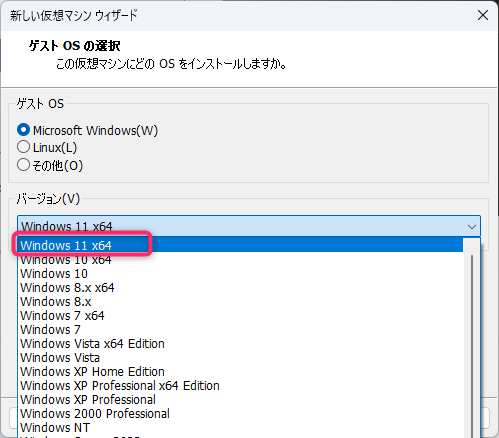Choose Windows XP Professional x64 Edition
Viewport: 499px width, 438px height.
[x=241, y=386]
